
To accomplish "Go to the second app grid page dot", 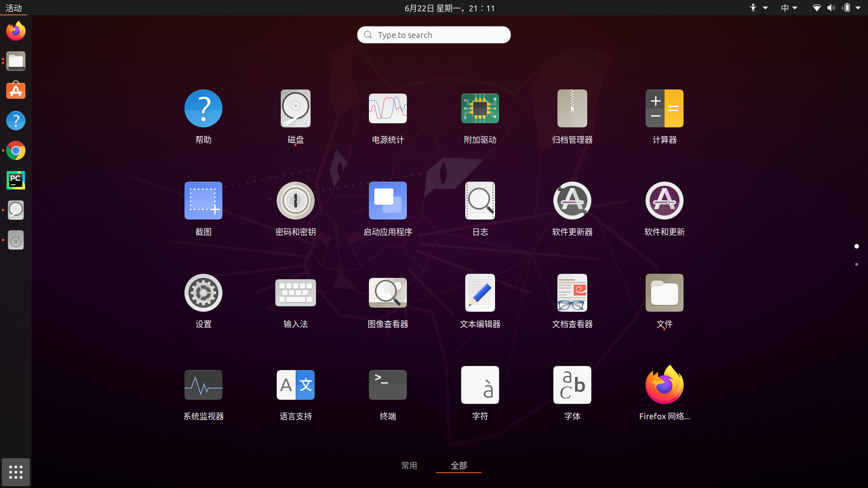I will (857, 264).
